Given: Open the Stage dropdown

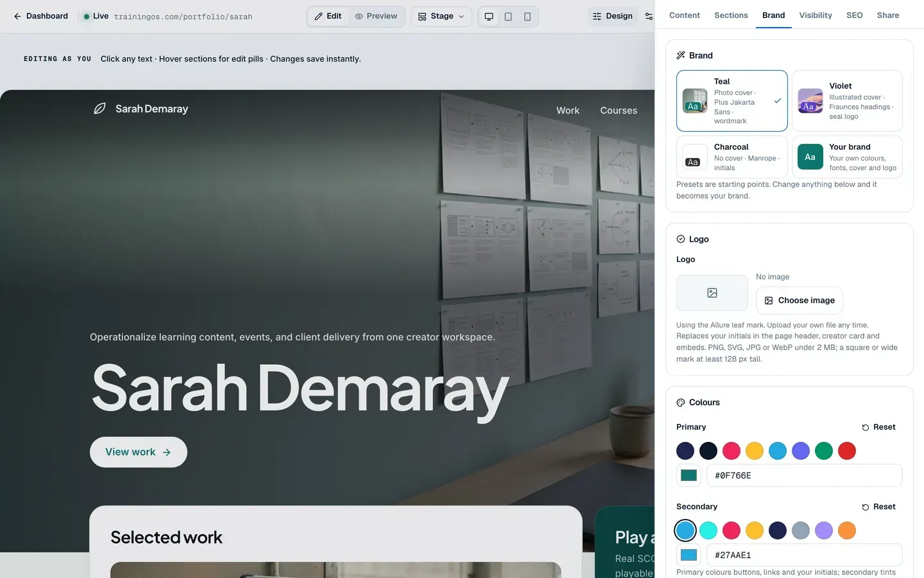Looking at the screenshot, I should pos(441,17).
